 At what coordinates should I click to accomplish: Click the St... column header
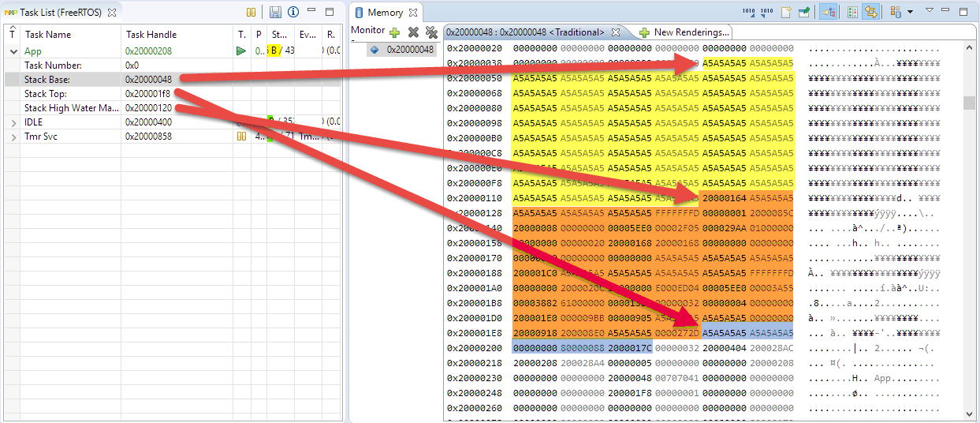click(280, 35)
